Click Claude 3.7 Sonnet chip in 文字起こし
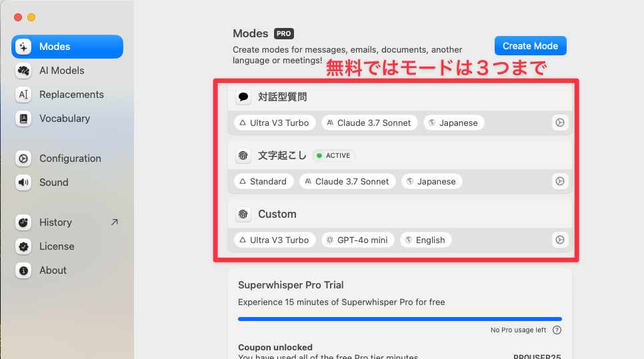644x359 pixels. click(347, 181)
